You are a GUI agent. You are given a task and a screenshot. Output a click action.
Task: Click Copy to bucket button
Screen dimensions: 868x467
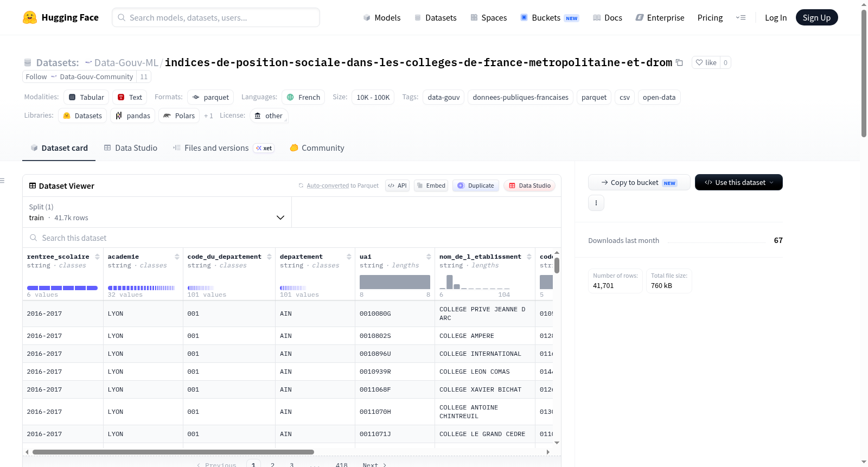[639, 182]
